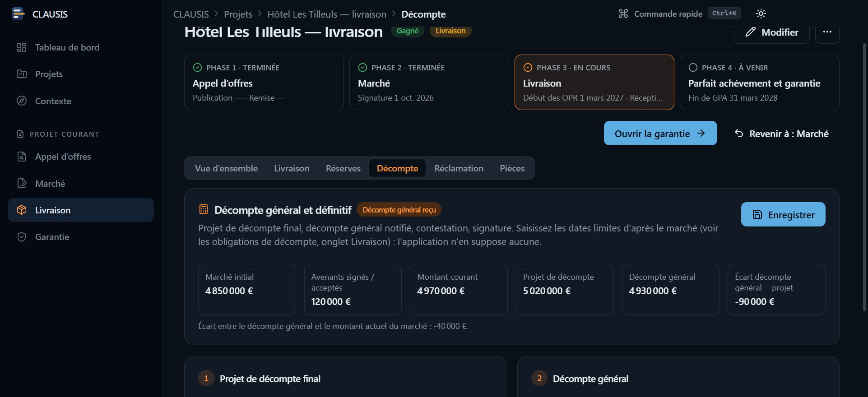
Task: Open Marché in the sidebar
Action: (x=81, y=184)
